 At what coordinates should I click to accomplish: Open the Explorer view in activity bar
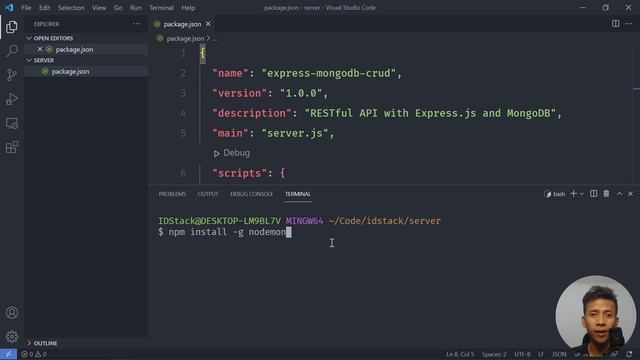pos(12,27)
